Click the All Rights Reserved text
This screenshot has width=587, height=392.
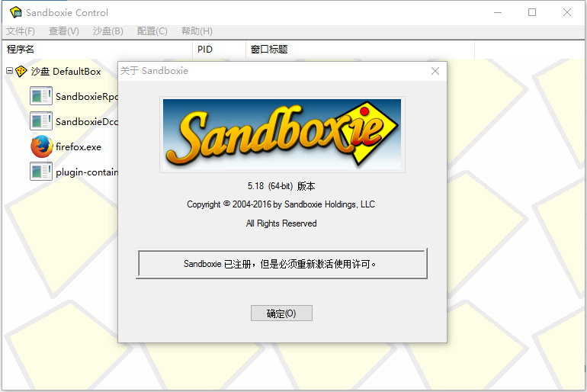click(281, 223)
